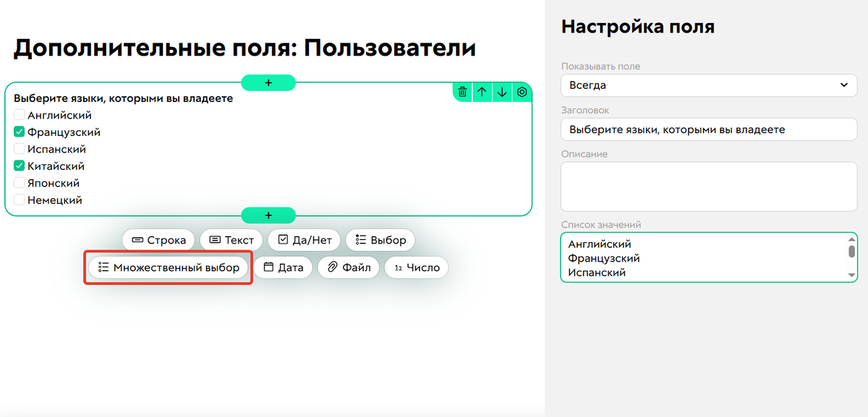
Task: Add a Число field type
Action: click(x=416, y=267)
